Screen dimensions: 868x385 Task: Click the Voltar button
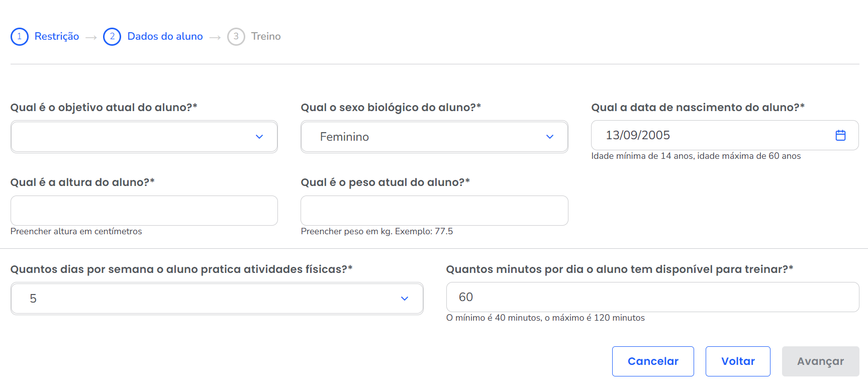click(x=738, y=361)
